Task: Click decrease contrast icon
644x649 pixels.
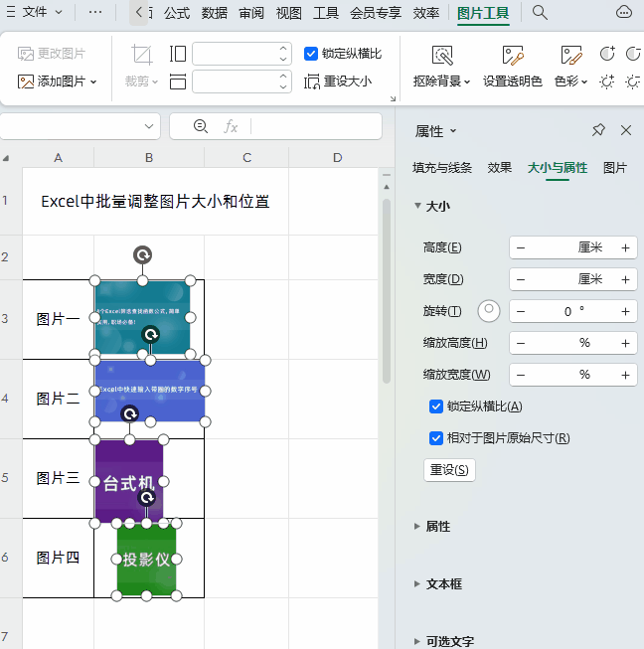Action: (633, 54)
